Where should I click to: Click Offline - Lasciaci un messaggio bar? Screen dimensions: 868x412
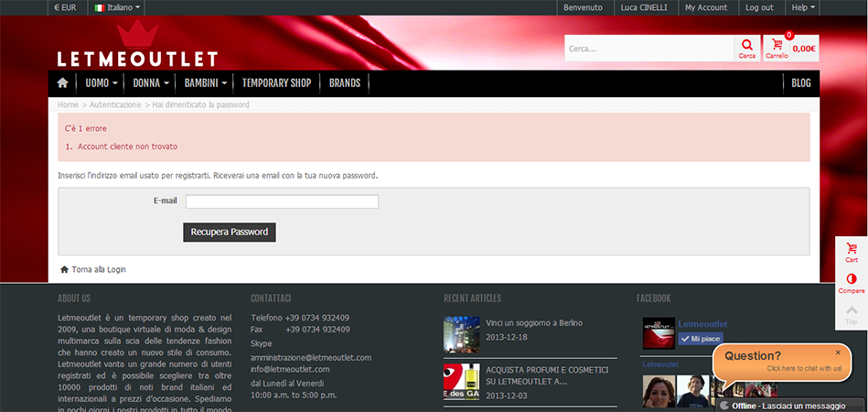pyautogui.click(x=791, y=406)
